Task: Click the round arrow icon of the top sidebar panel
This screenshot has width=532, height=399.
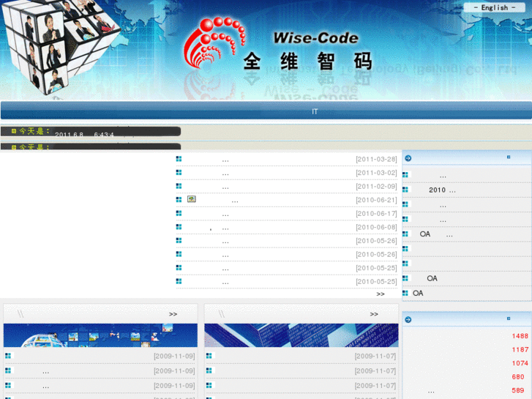Action: coord(408,158)
